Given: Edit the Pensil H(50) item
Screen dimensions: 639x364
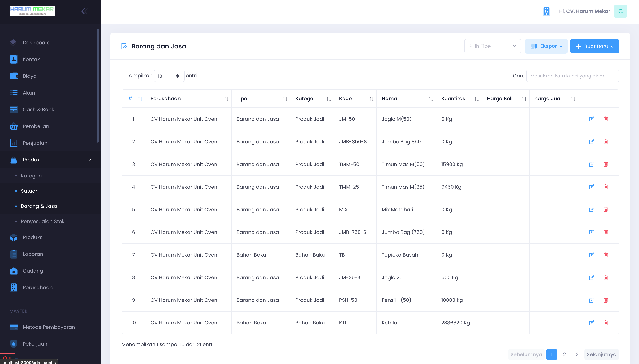Looking at the screenshot, I should [591, 300].
